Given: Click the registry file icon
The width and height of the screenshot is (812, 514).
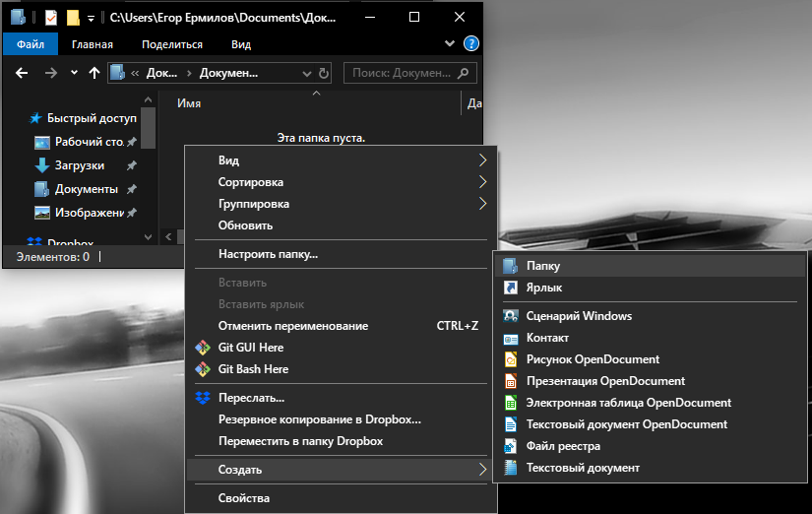Looking at the screenshot, I should [510, 446].
